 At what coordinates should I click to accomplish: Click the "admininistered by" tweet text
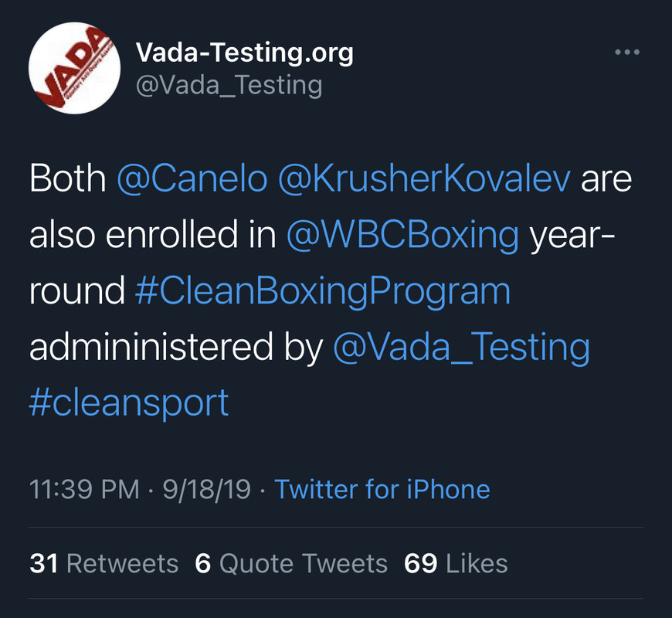175,348
